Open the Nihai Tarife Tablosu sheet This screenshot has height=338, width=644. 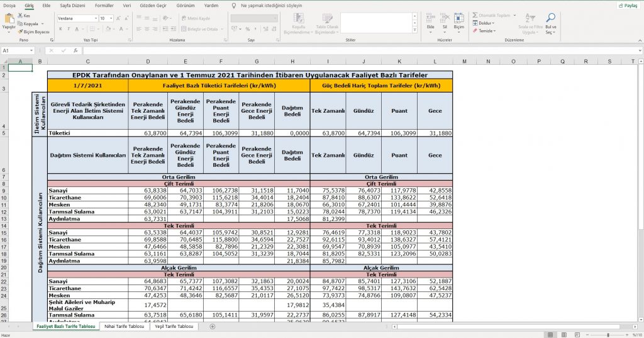click(125, 327)
